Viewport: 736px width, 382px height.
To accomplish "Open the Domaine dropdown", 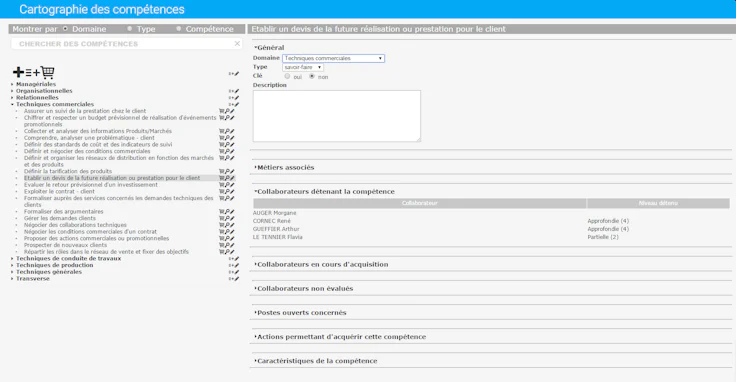I will 333,58.
